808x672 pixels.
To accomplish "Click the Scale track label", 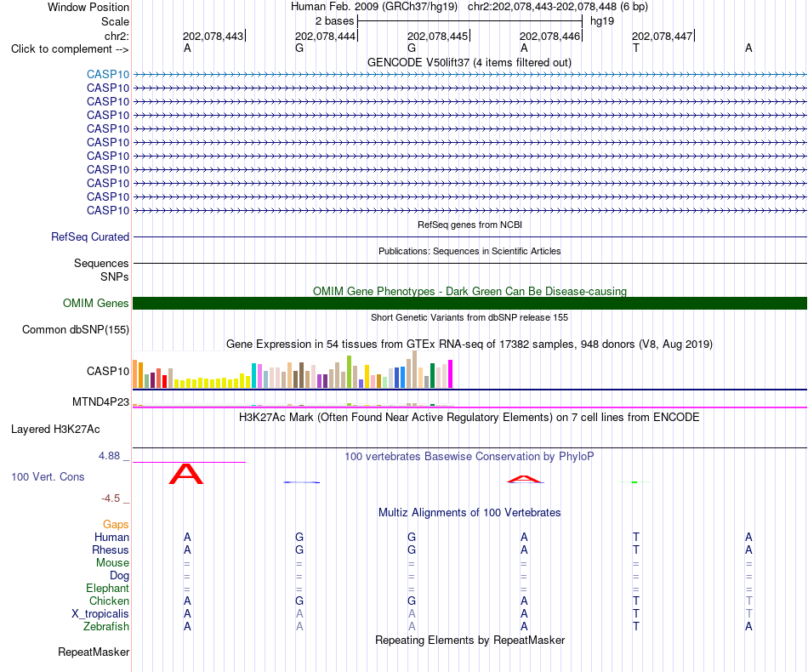I will click(115, 21).
